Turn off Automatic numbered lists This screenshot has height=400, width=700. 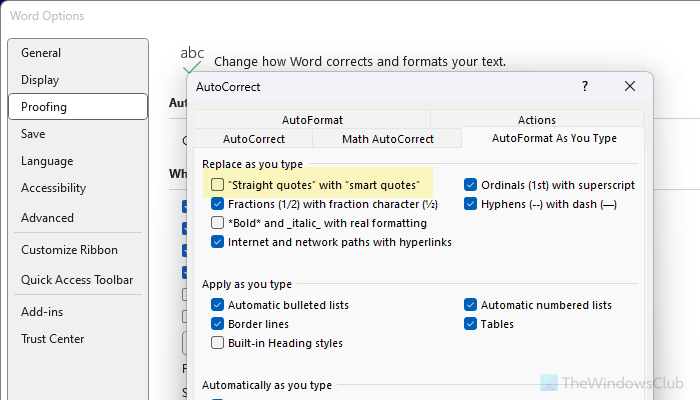[470, 305]
